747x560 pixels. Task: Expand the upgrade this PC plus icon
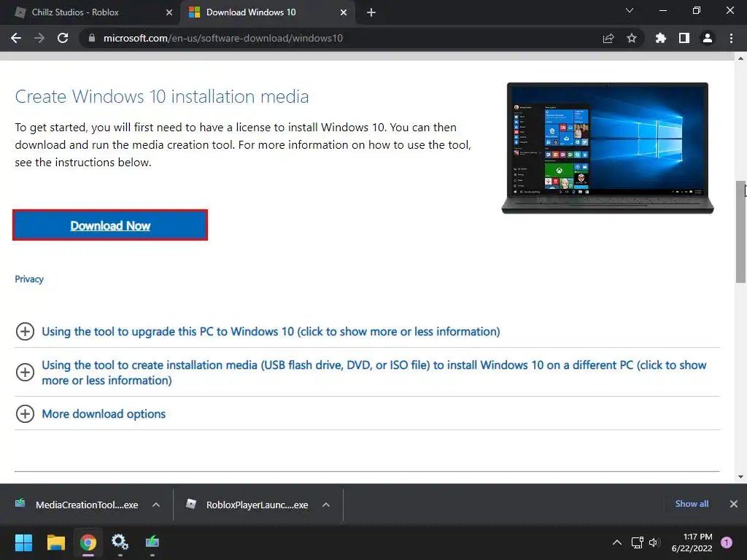(x=26, y=332)
